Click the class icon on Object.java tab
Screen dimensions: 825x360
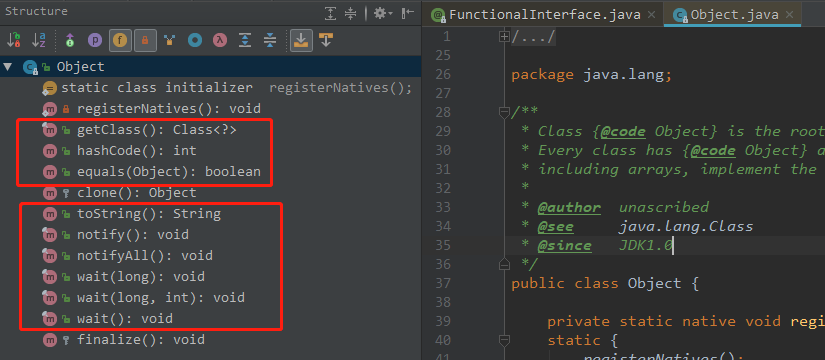click(x=680, y=15)
